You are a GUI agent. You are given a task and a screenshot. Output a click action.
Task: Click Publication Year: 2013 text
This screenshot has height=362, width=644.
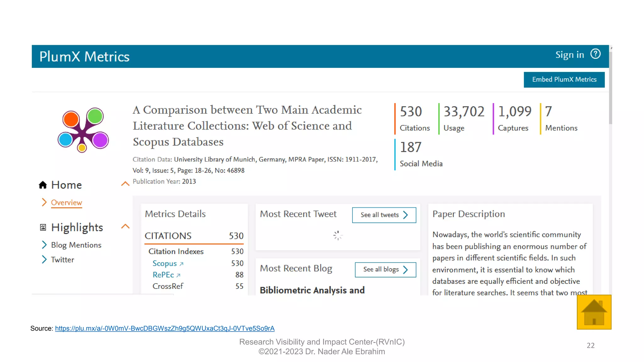click(164, 182)
